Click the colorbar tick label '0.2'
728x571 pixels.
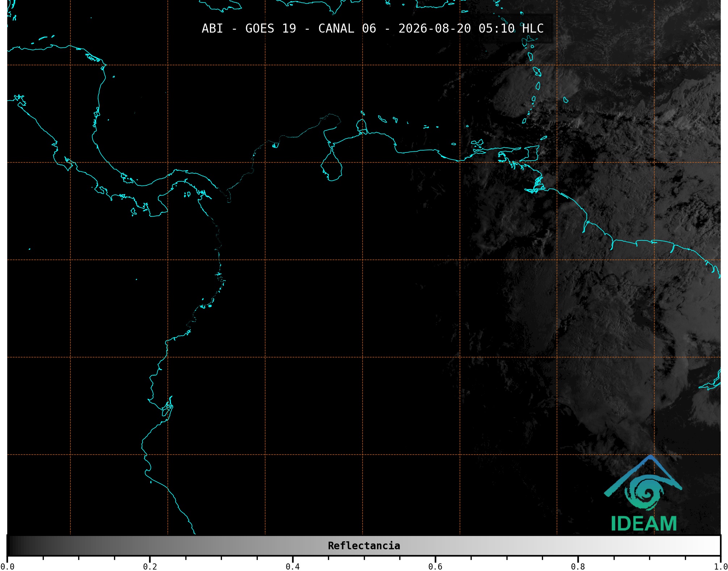point(150,567)
